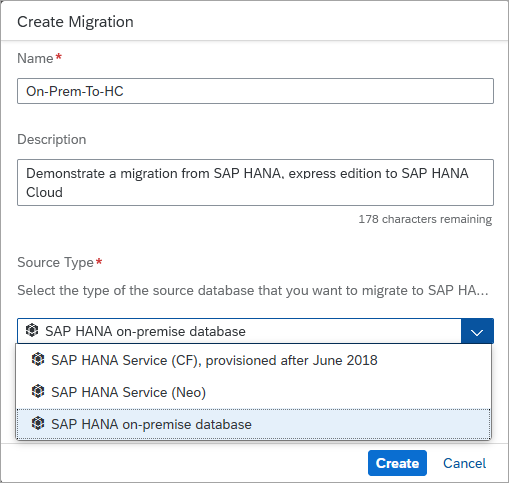Click the Source Type label
The image size is (509, 483).
pos(56,263)
